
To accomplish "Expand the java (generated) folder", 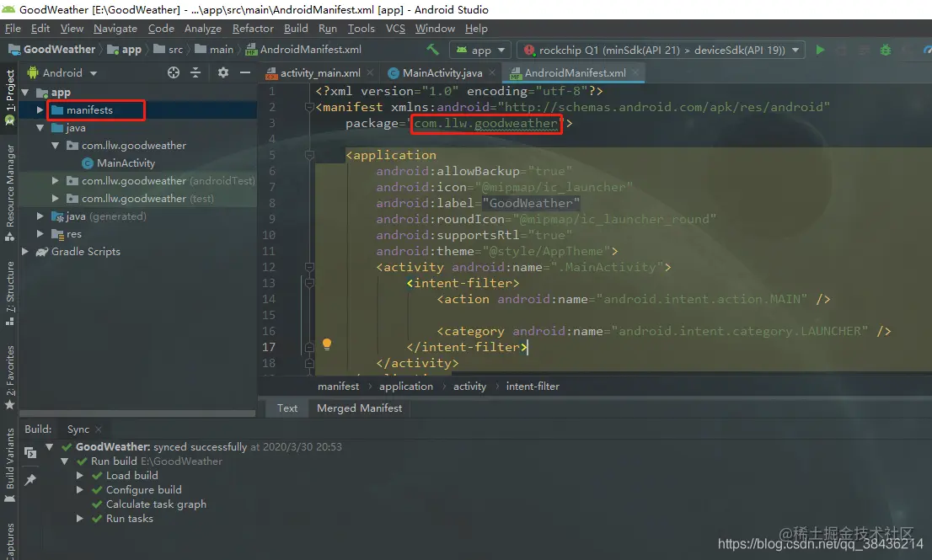I will point(40,216).
